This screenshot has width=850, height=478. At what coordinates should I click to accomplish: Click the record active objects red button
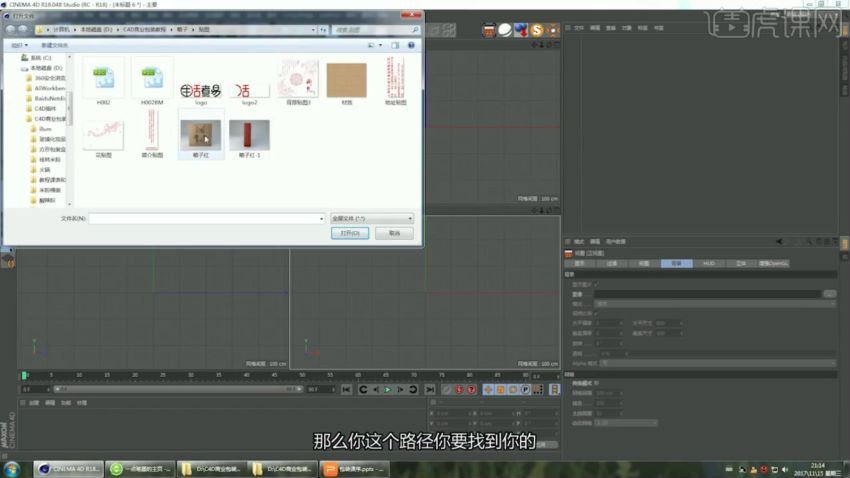tap(459, 389)
